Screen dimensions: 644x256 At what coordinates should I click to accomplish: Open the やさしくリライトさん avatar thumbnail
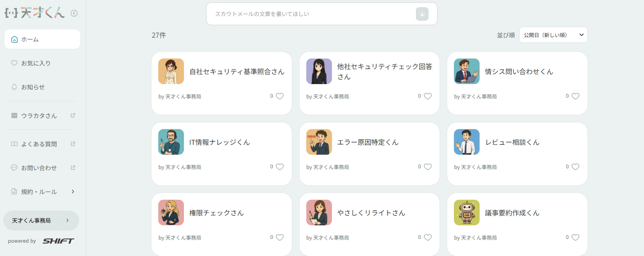319,212
